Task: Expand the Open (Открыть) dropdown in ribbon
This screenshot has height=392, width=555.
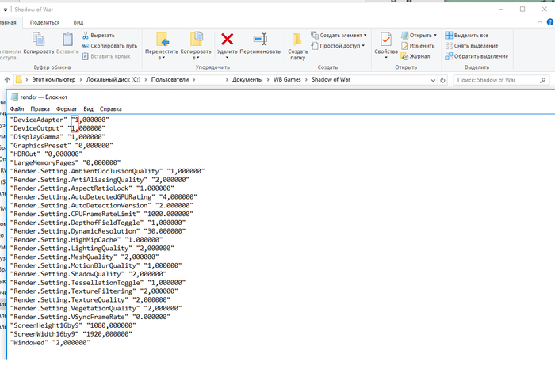Action: point(419,36)
